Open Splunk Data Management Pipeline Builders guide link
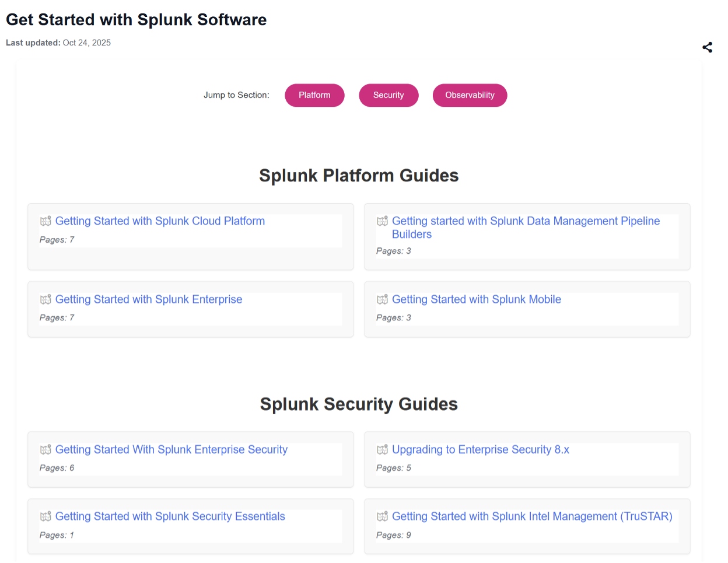 [525, 222]
